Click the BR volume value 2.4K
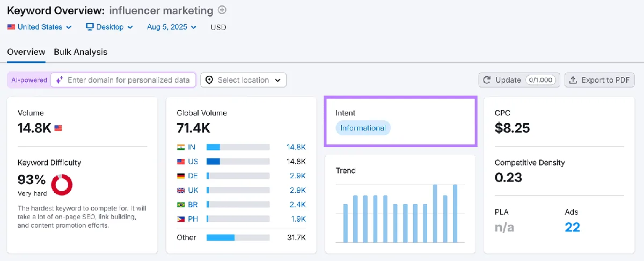 point(297,205)
